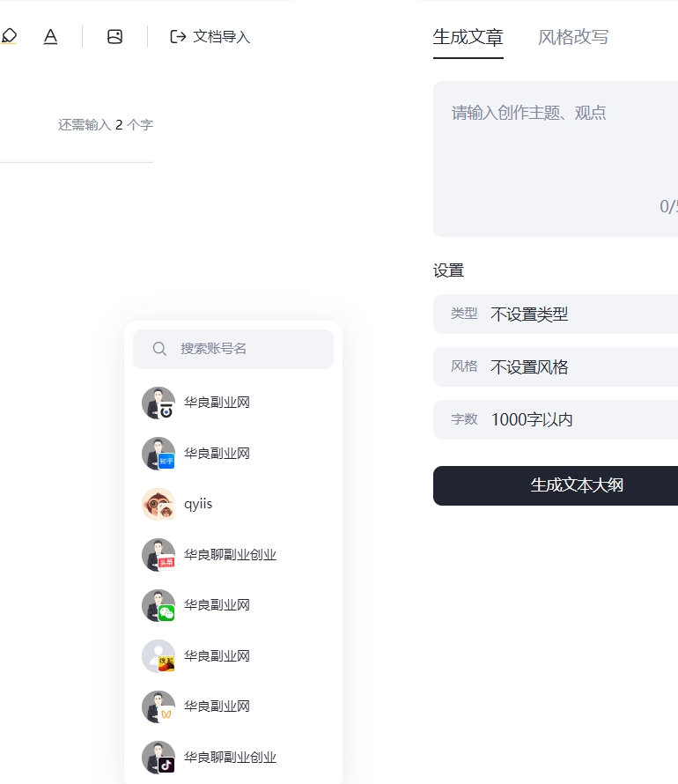Choose 华良聊副业创业 next to the Douyin badge

pos(230,758)
